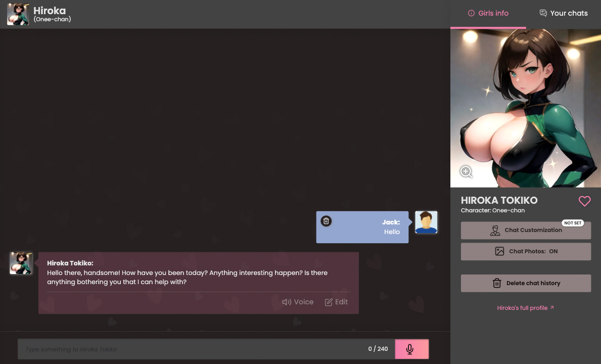Click Jack's user avatar beside message
Screen dimensions: 601x364
426,222
